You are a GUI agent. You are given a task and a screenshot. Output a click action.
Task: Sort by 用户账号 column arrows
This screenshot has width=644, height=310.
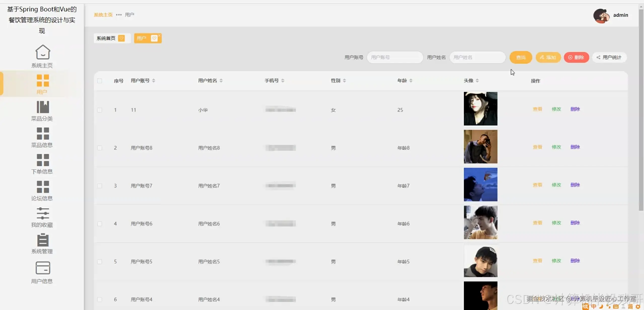click(153, 81)
